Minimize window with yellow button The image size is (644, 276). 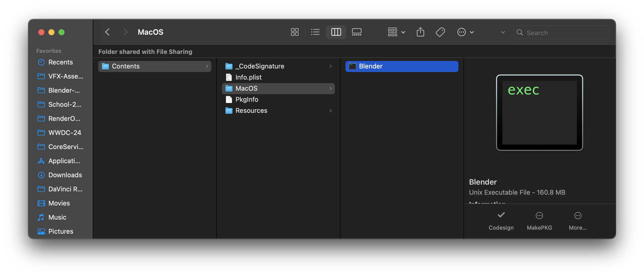pos(51,32)
